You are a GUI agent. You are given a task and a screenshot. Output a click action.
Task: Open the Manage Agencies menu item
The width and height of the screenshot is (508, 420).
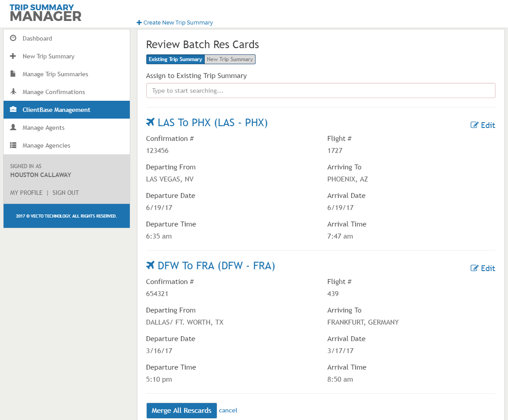click(46, 145)
